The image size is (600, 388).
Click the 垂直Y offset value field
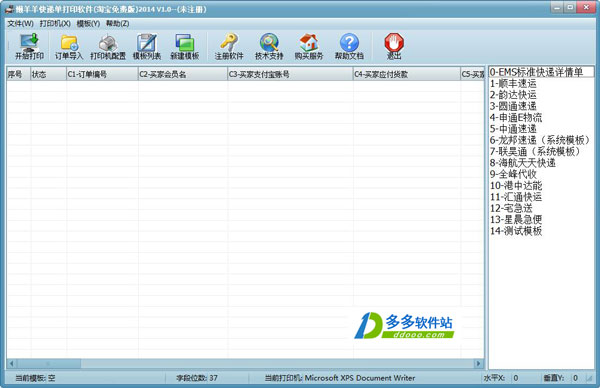click(577, 378)
